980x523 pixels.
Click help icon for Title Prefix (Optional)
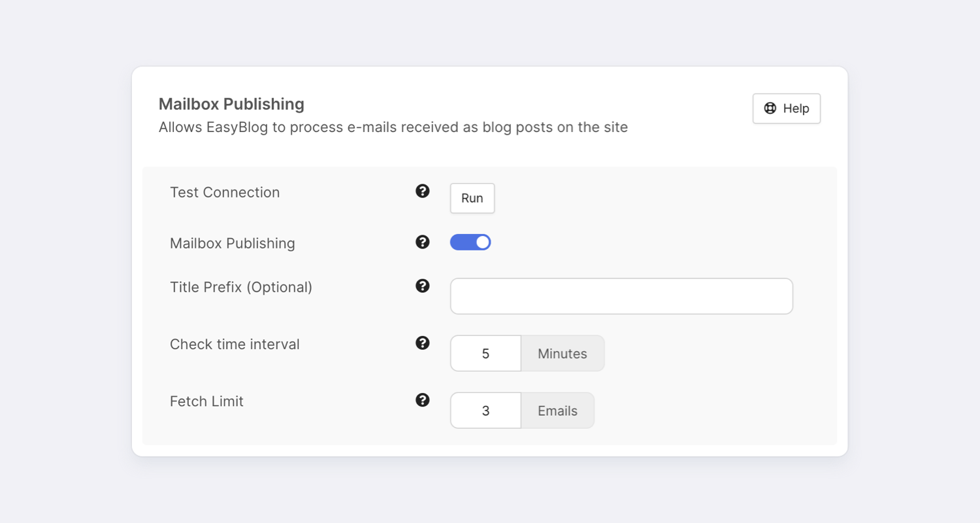click(x=423, y=286)
